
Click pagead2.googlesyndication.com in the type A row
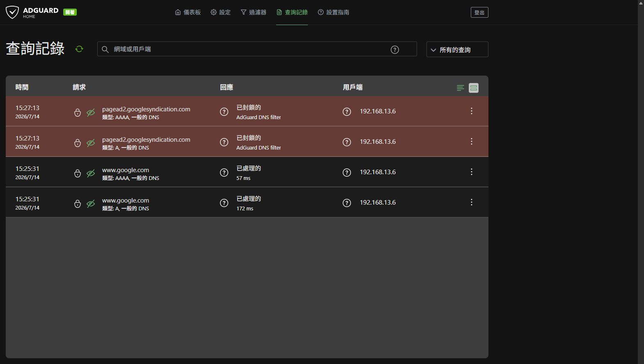click(146, 140)
